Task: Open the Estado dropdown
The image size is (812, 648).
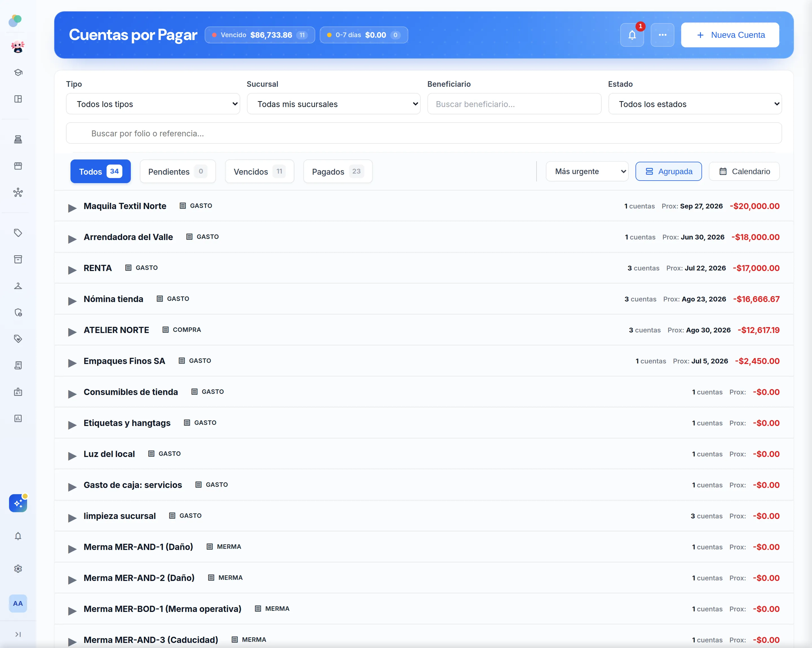Action: click(x=695, y=104)
